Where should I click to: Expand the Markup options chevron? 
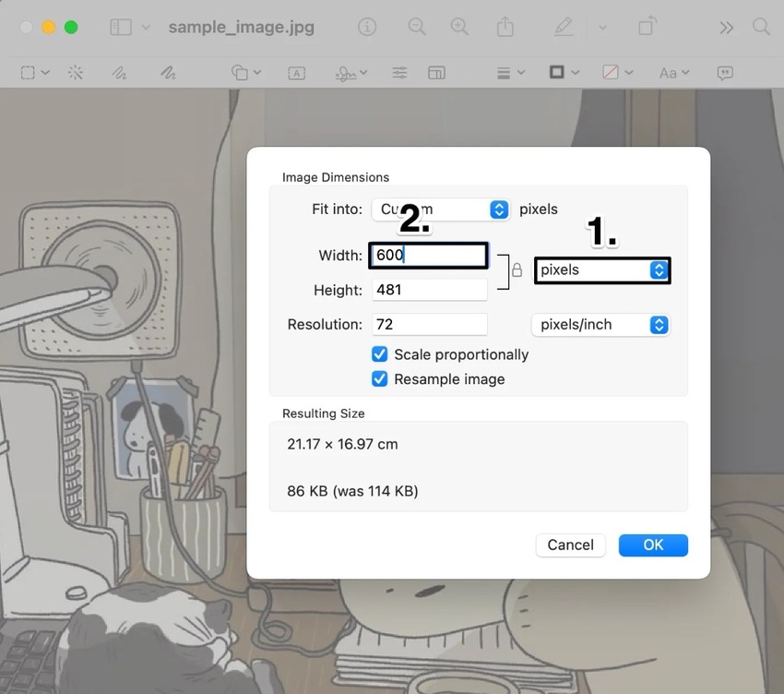tap(602, 28)
